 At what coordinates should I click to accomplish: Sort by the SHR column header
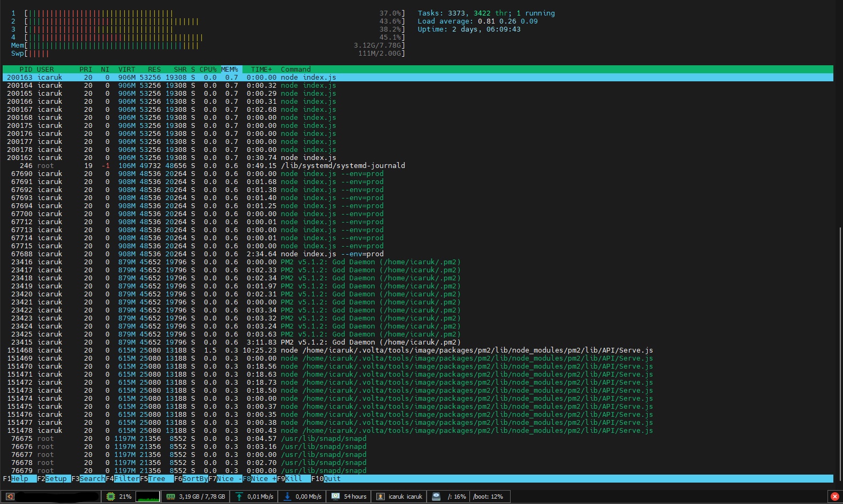click(180, 70)
